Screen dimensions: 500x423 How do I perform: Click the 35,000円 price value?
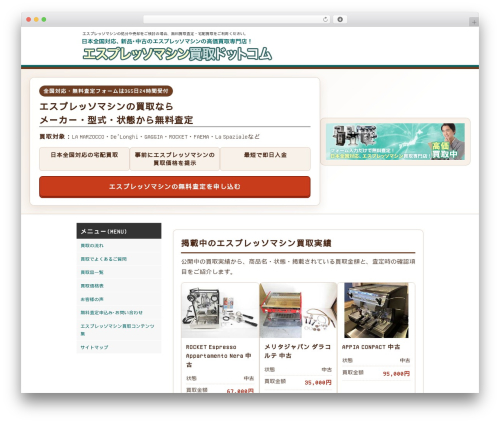(318, 383)
